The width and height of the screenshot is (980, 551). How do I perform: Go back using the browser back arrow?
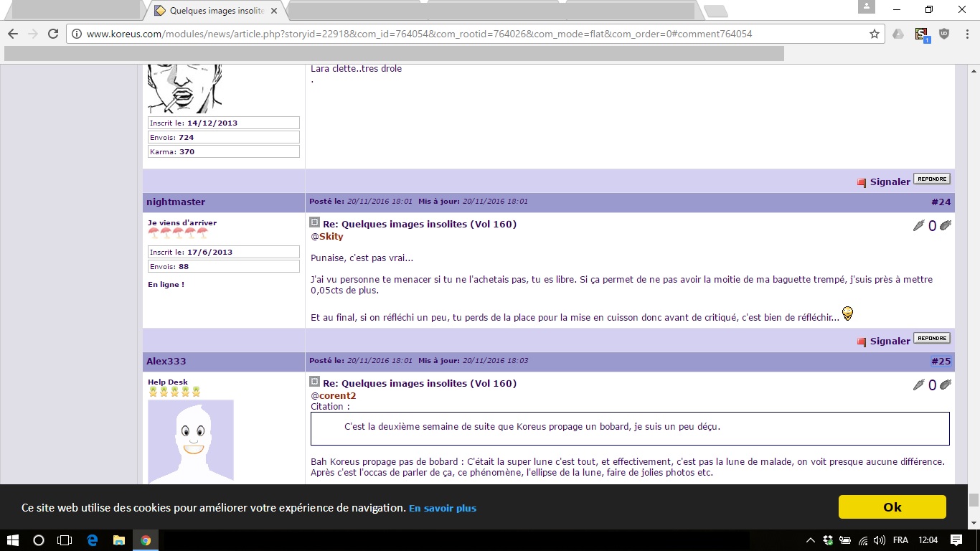click(x=13, y=34)
